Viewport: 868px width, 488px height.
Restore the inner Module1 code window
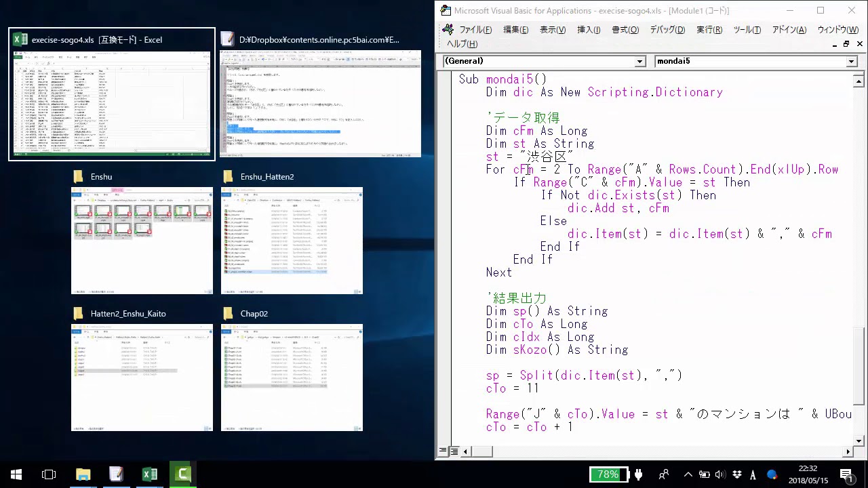coord(846,44)
